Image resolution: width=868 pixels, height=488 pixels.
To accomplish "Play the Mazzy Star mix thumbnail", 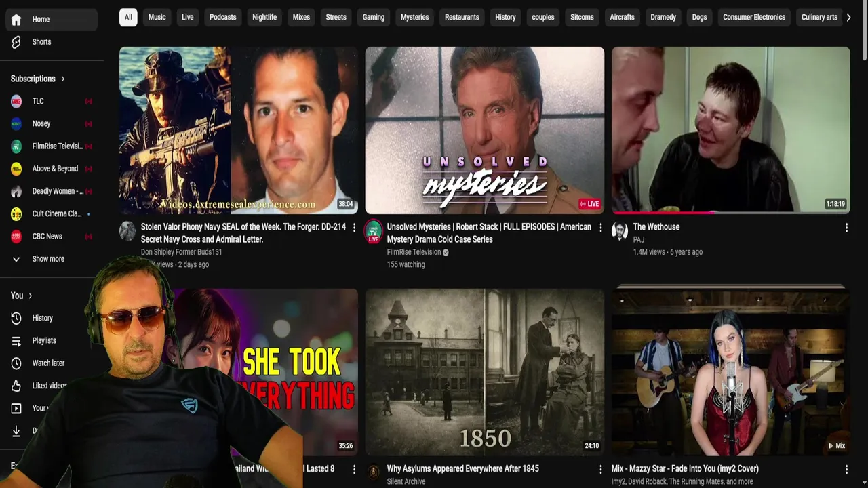I will [731, 372].
